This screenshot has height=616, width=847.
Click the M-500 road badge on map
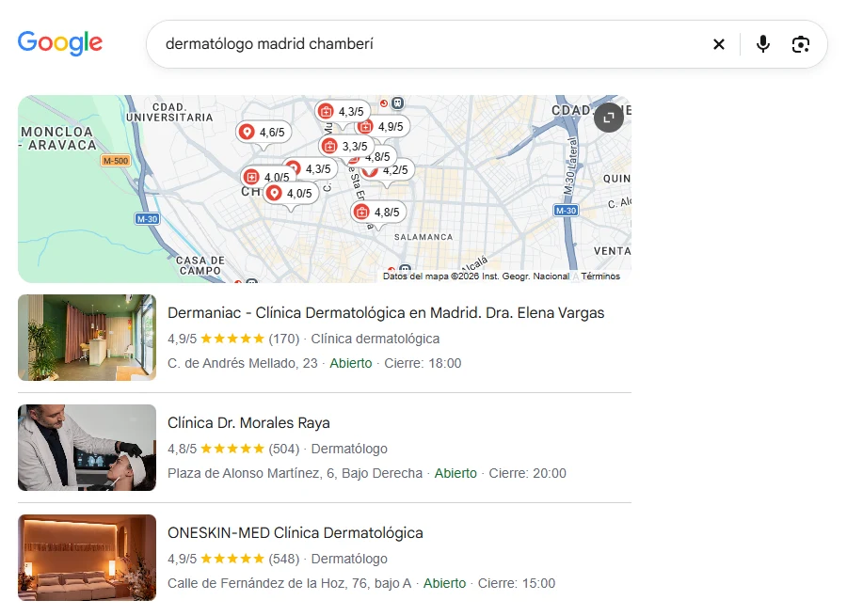point(116,160)
